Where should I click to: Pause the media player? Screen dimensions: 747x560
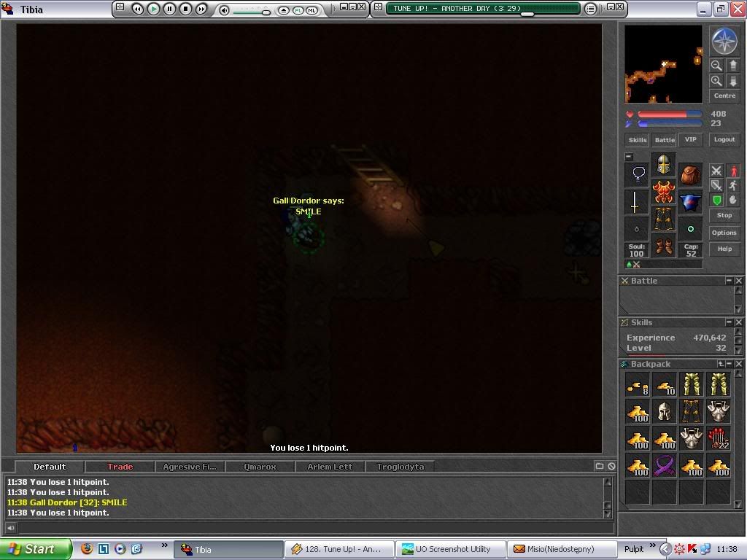[x=169, y=9]
